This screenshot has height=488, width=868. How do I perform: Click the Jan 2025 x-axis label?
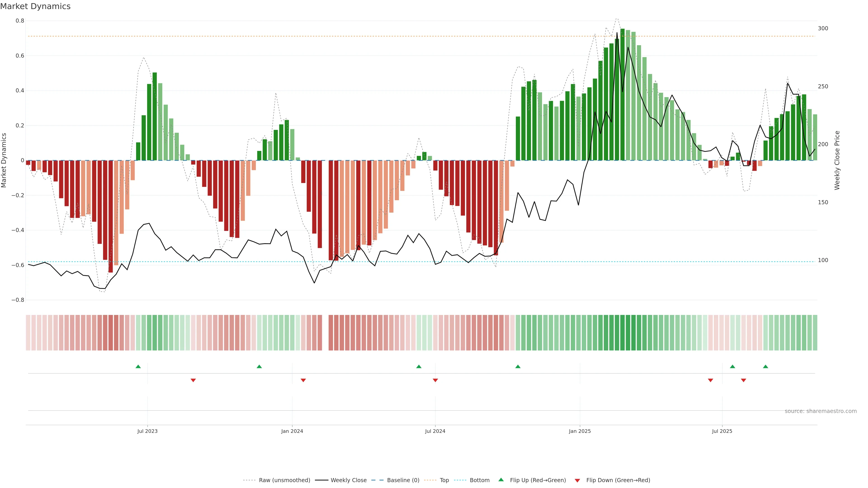click(580, 431)
